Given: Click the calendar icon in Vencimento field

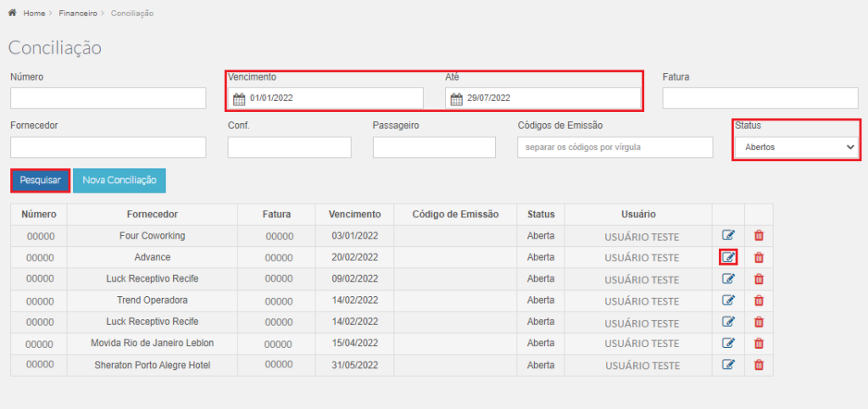Looking at the screenshot, I should coord(239,99).
